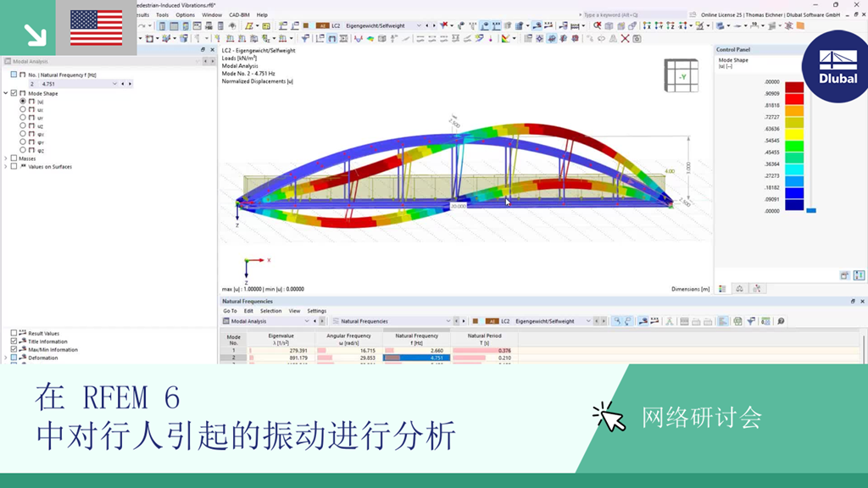
Task: Open the natural frequency 4.751 dropdown in navigator
Action: tap(114, 84)
